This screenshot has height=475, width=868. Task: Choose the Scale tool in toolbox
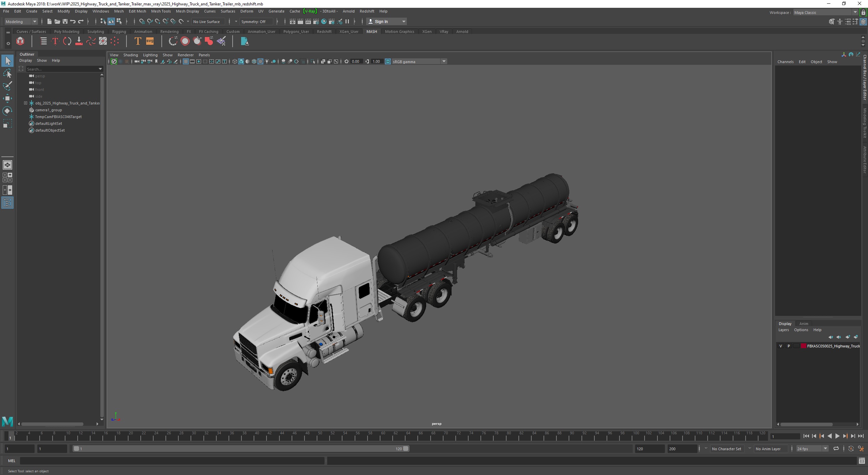(7, 123)
